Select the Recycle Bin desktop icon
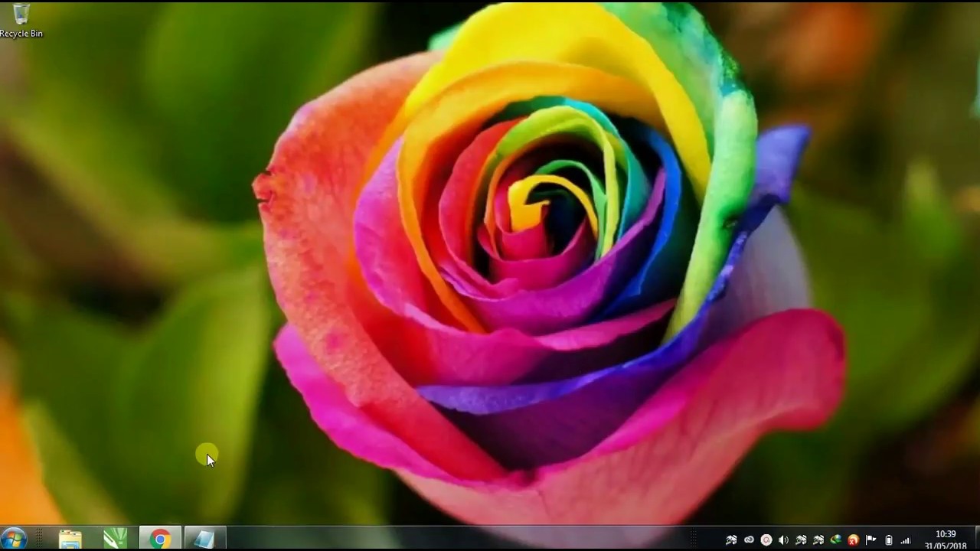 21,14
